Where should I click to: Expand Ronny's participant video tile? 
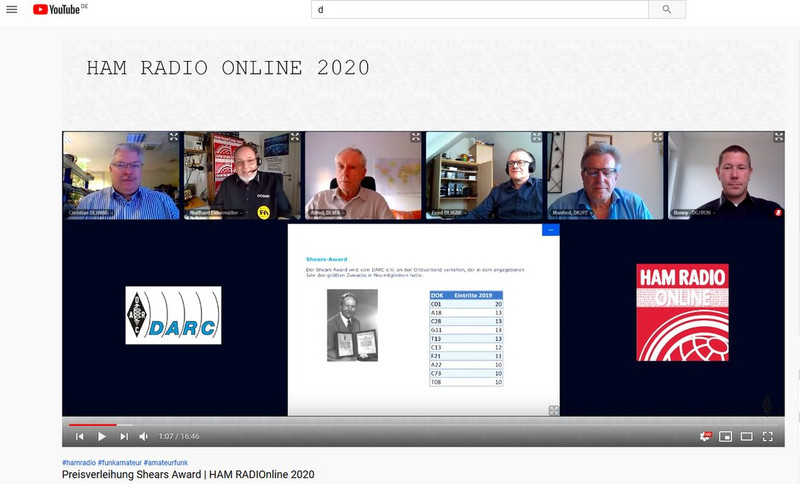[779, 137]
